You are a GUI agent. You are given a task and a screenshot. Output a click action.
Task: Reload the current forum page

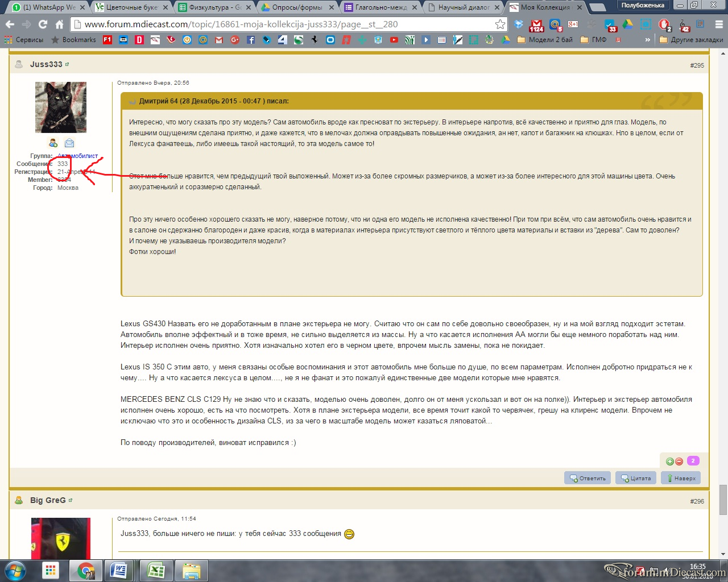point(43,24)
